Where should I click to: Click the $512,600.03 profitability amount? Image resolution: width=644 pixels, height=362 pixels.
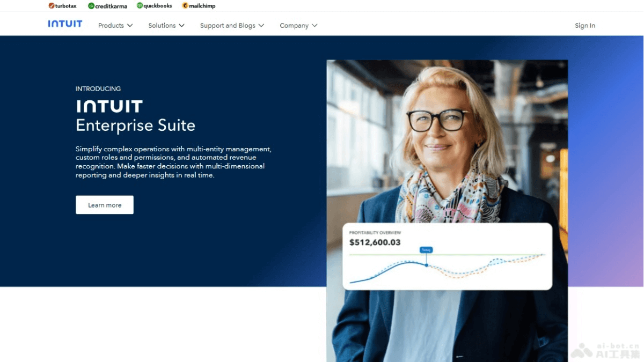(375, 242)
